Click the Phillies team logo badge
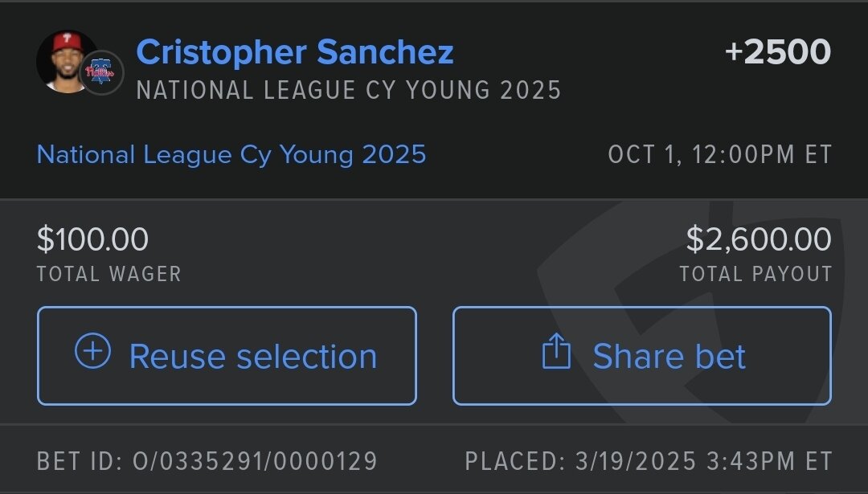Screen dimensions: 868x494 point(101,72)
